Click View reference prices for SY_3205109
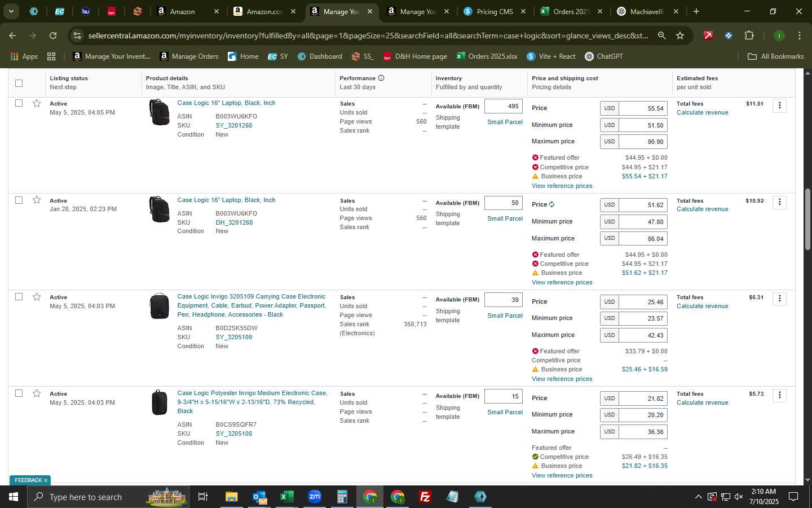The image size is (812, 508). 562,379
